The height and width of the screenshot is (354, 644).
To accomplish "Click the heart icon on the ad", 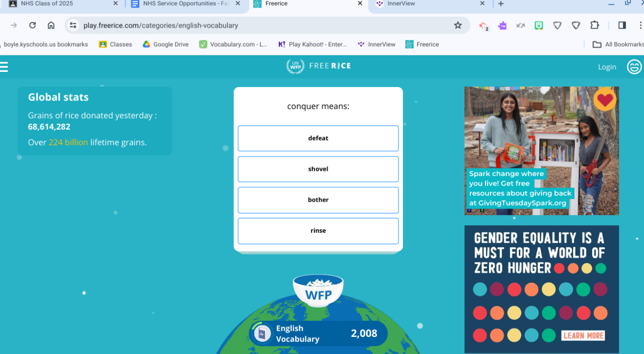I will (605, 100).
